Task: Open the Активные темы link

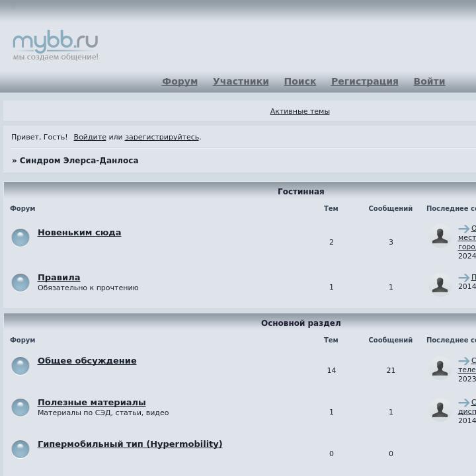Action: 299,111
